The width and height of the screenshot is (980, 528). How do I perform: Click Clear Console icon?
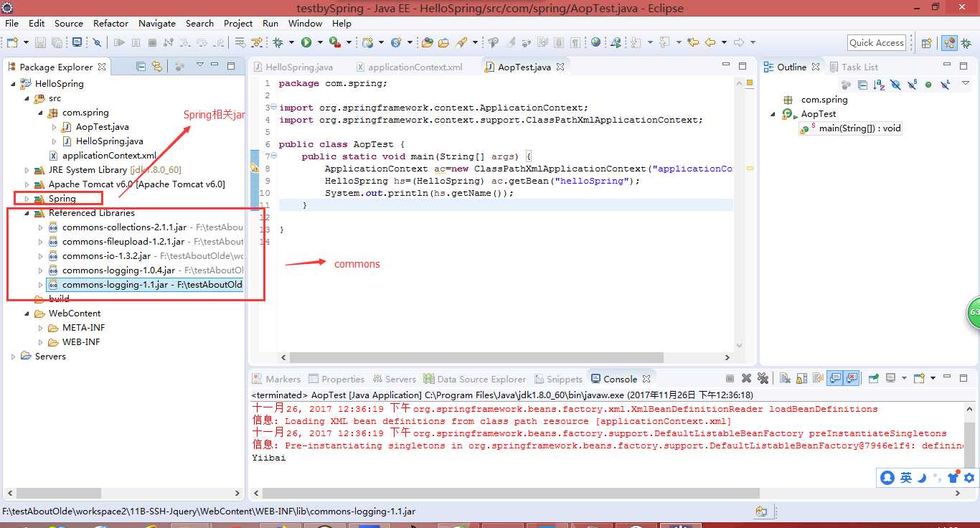pyautogui.click(x=785, y=378)
